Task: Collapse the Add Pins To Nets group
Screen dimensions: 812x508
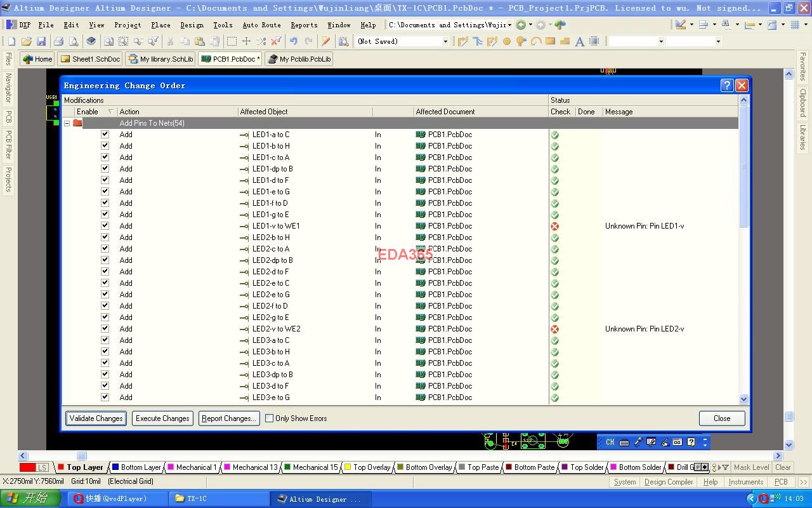Action: (x=67, y=123)
